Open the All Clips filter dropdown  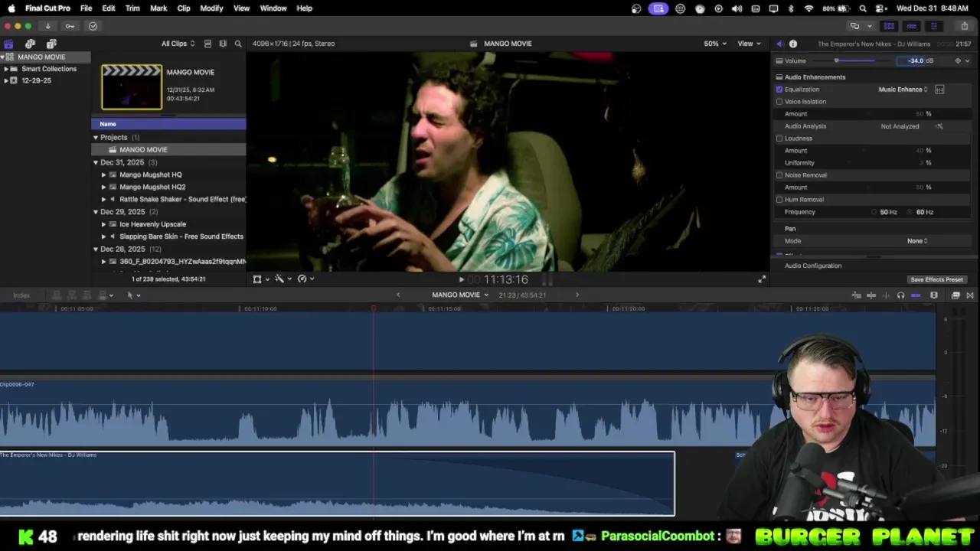pyautogui.click(x=178, y=44)
